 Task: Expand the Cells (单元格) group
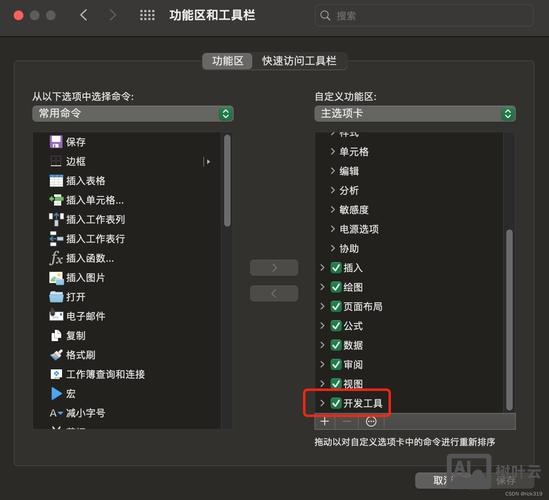(333, 152)
